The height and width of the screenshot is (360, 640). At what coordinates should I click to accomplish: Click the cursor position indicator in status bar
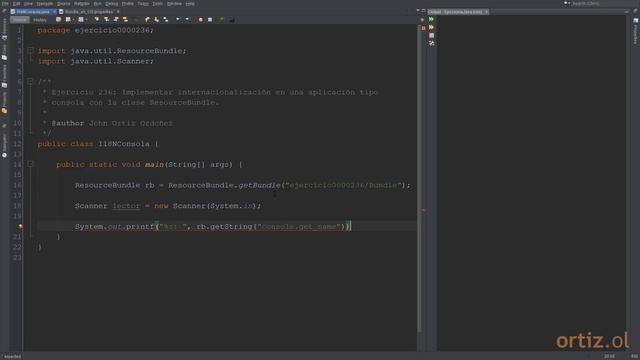(609, 356)
